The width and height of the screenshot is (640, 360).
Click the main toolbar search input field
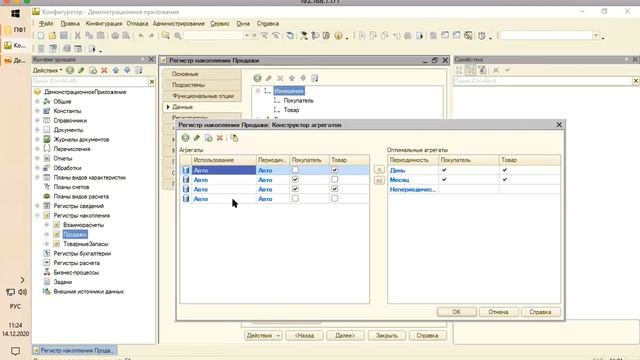[213, 36]
